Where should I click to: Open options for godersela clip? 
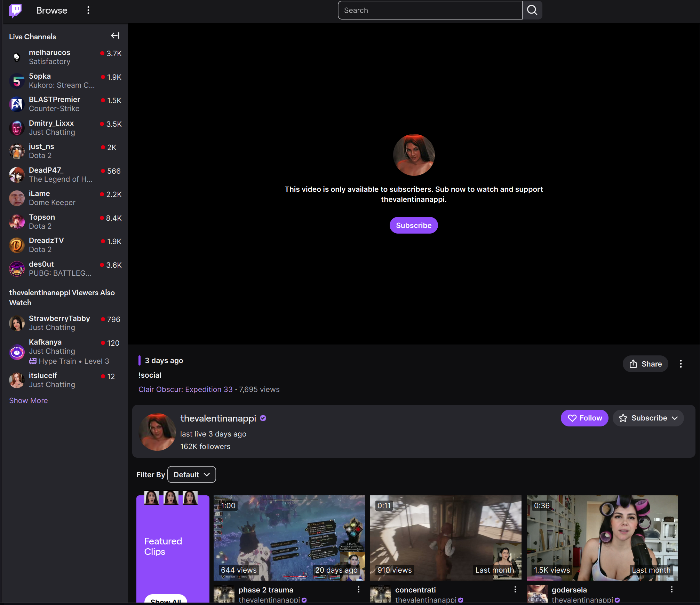tap(671, 589)
